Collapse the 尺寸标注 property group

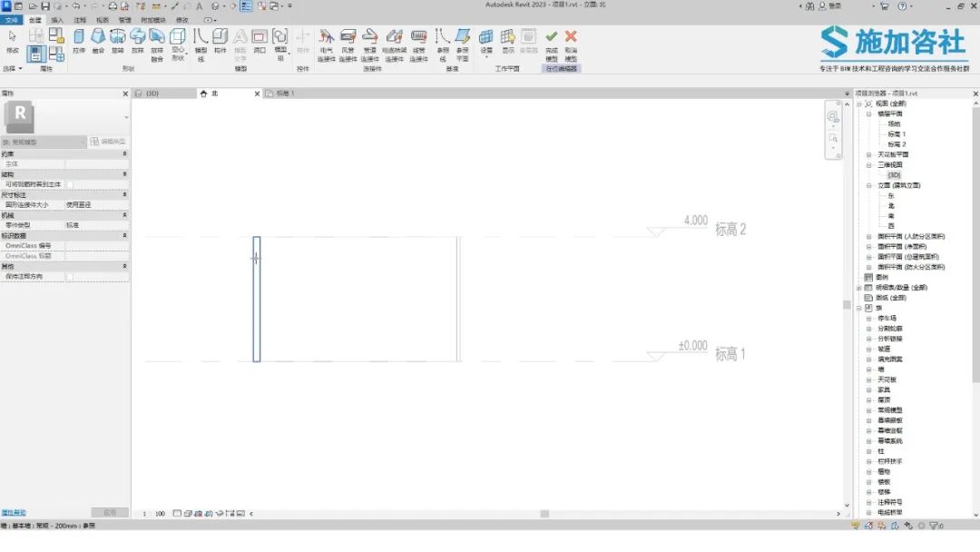[x=124, y=195]
